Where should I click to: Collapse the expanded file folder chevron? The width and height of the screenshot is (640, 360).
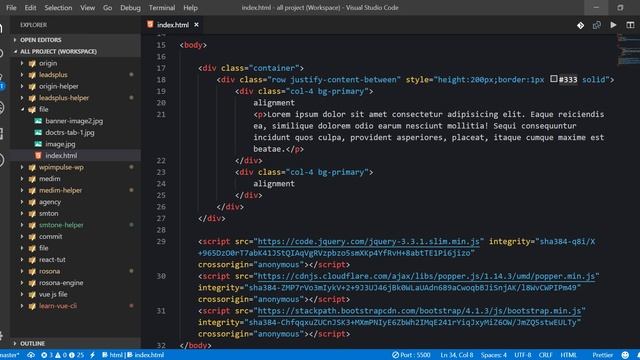coord(22,109)
